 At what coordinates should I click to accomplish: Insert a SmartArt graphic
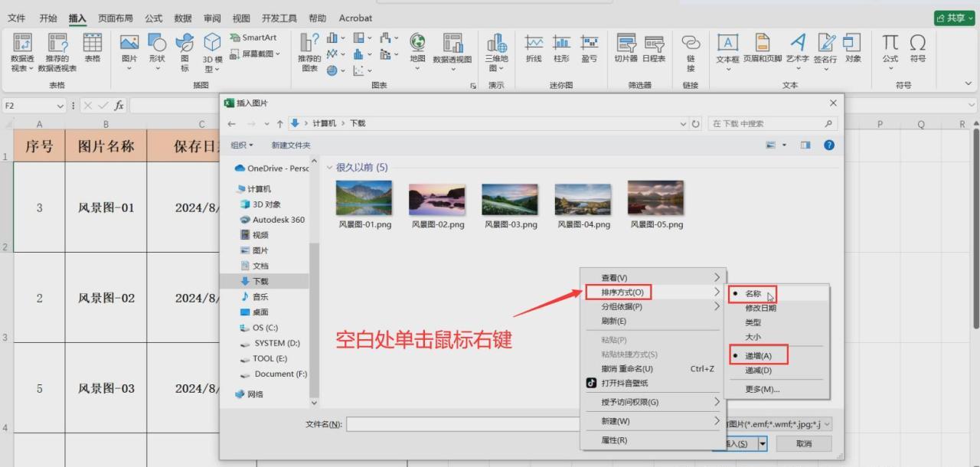(253, 38)
